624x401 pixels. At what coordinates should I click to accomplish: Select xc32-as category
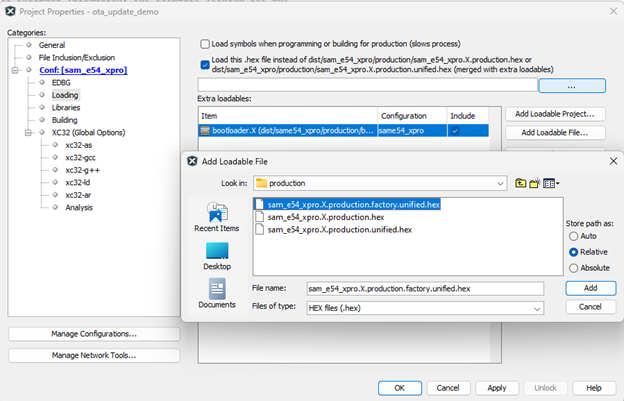(79, 145)
